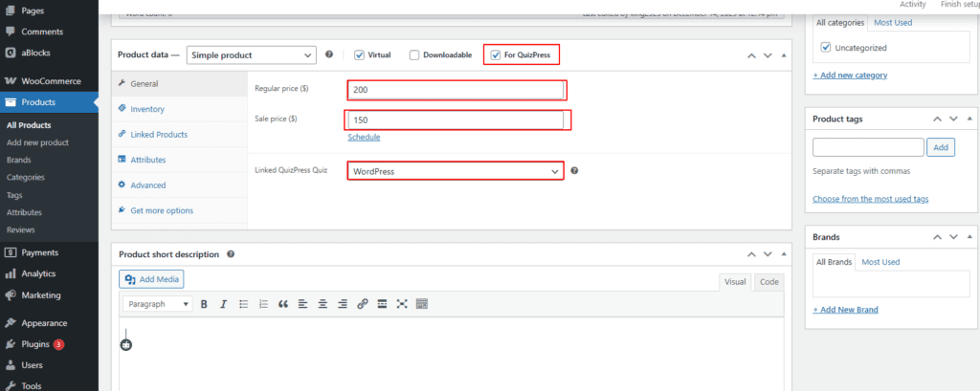Screen dimensions: 980x391
Task: Click the aBlocks sidebar icon
Action: [10, 54]
